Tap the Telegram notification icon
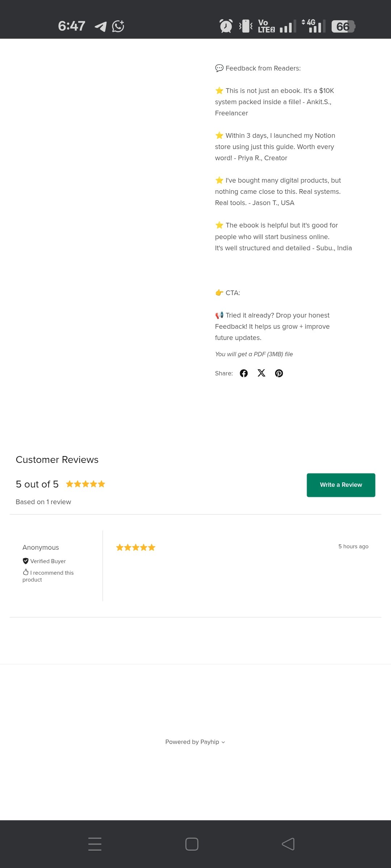This screenshot has height=868, width=391. click(x=101, y=26)
